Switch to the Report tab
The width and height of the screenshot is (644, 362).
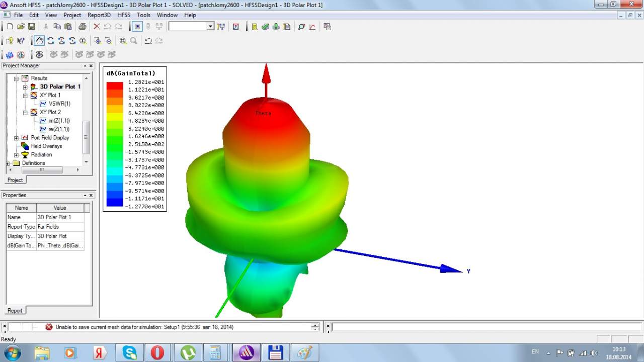tap(15, 310)
